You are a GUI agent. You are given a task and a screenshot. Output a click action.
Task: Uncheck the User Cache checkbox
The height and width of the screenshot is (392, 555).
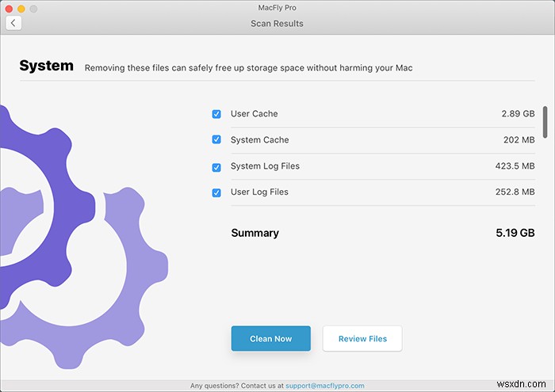coord(216,114)
